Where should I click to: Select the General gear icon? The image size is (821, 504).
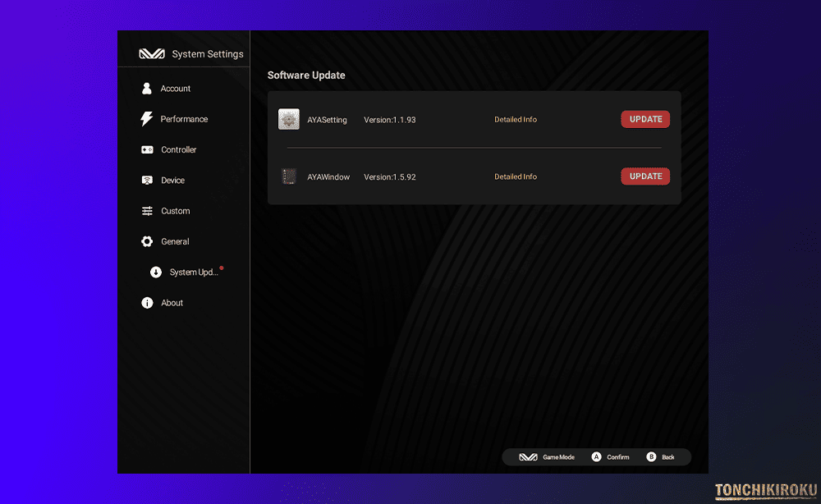(x=147, y=241)
